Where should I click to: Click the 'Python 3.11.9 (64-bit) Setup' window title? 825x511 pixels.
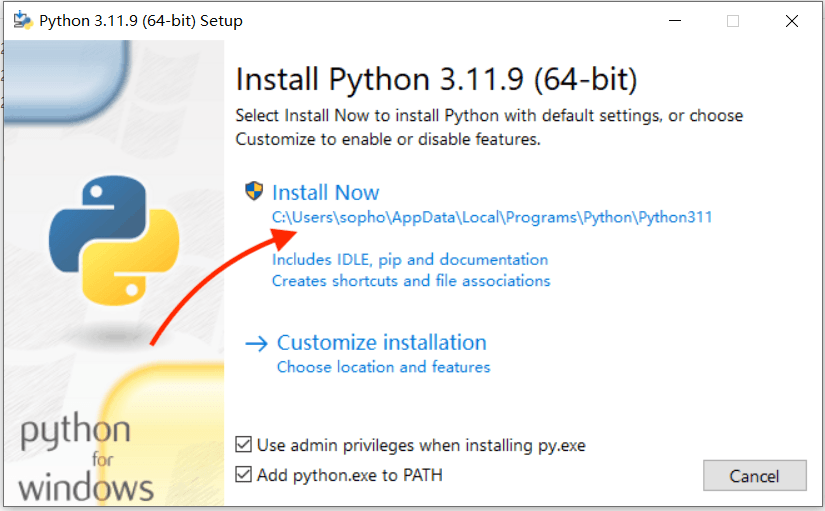pos(141,20)
